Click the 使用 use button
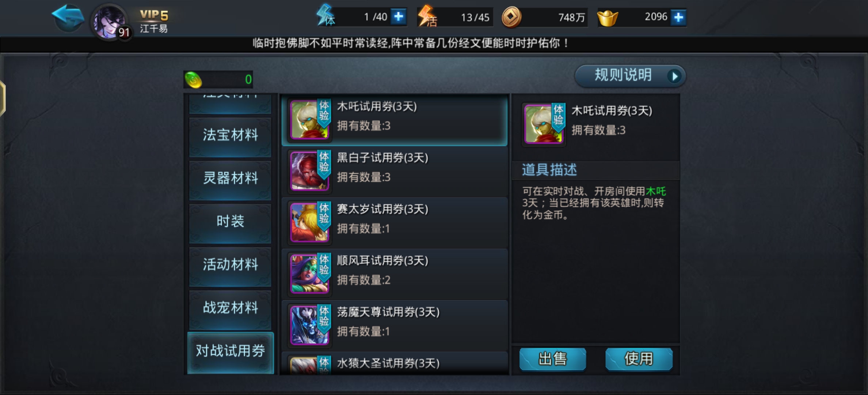The image size is (868, 395). coord(639,359)
